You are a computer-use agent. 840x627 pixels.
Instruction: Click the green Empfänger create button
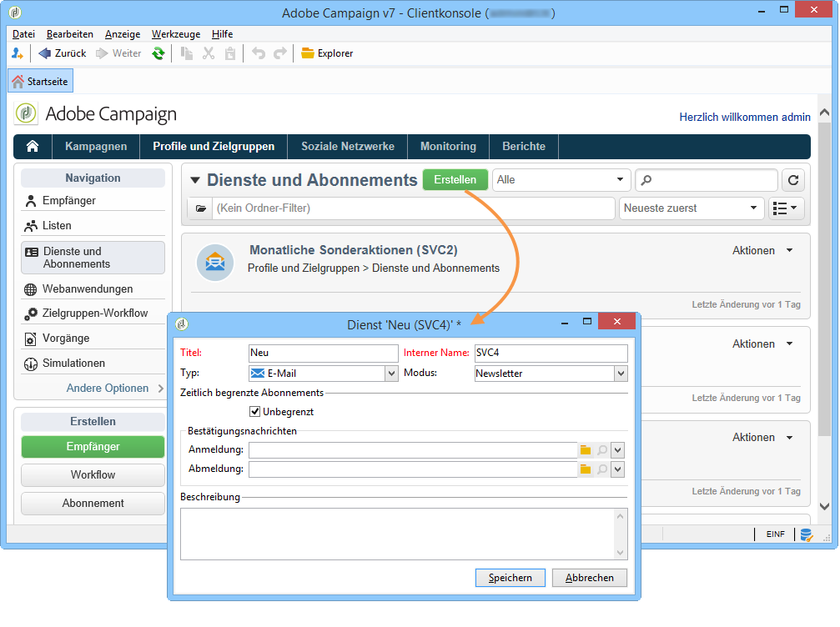tap(93, 447)
